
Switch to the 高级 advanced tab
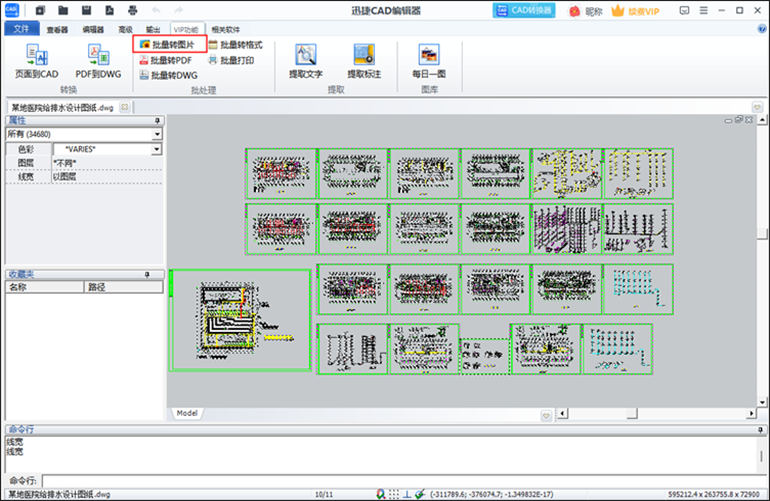(x=125, y=29)
